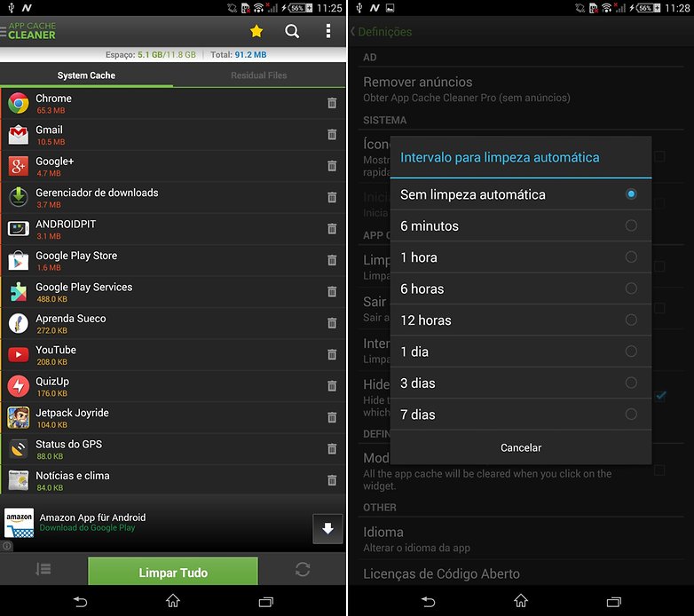Tap the ad info icon below Amazon
The height and width of the screenshot is (616, 694).
[x=7, y=546]
